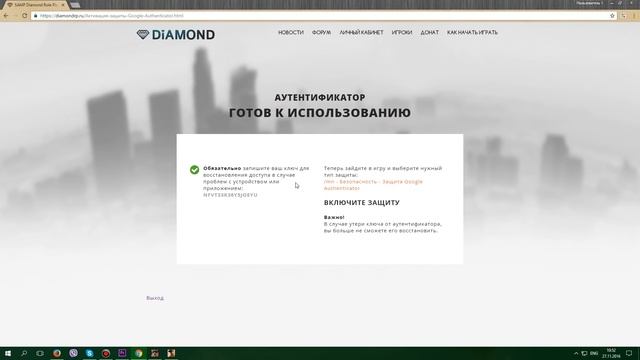The height and width of the screenshot is (360, 640).
Task: Select the SAMP Diamond browser tab
Action: point(35,4)
